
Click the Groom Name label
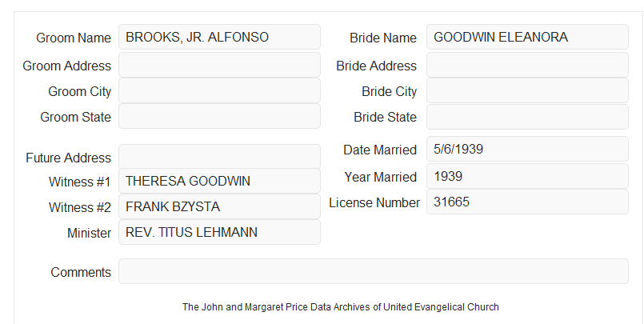click(x=74, y=38)
